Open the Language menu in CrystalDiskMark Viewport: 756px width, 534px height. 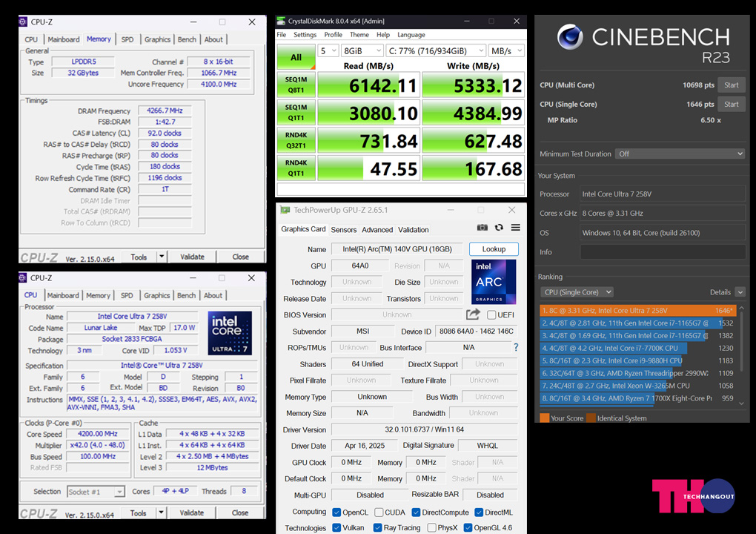point(411,35)
